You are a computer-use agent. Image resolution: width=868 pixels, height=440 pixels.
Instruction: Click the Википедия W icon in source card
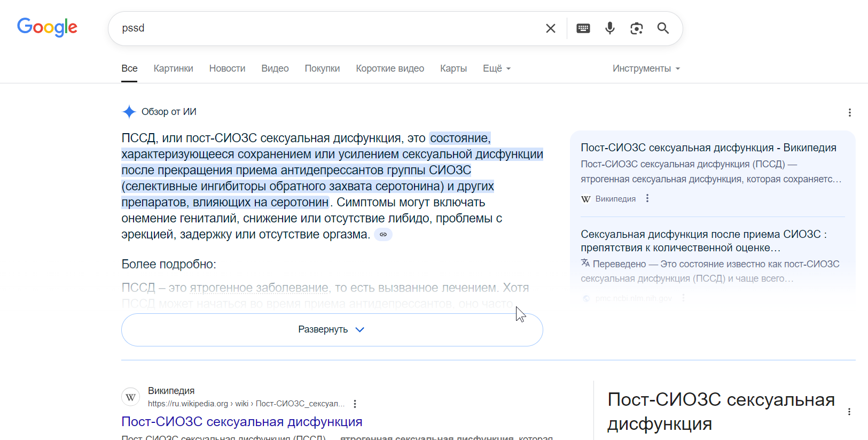click(x=586, y=199)
